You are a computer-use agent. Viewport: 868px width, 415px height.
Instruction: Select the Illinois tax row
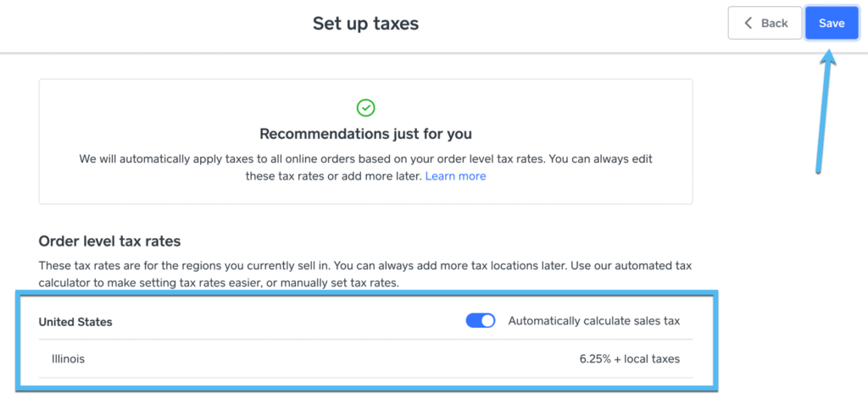[365, 359]
